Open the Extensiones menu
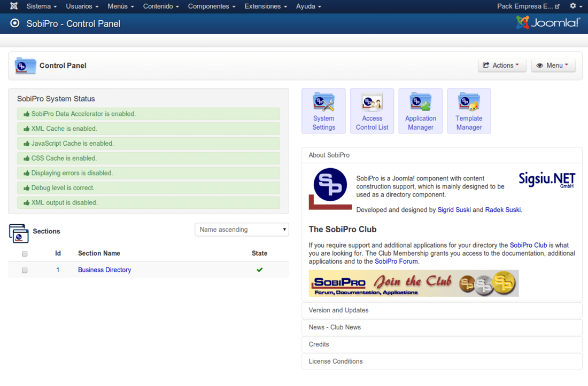This screenshot has height=386, width=588. pyautogui.click(x=266, y=6)
